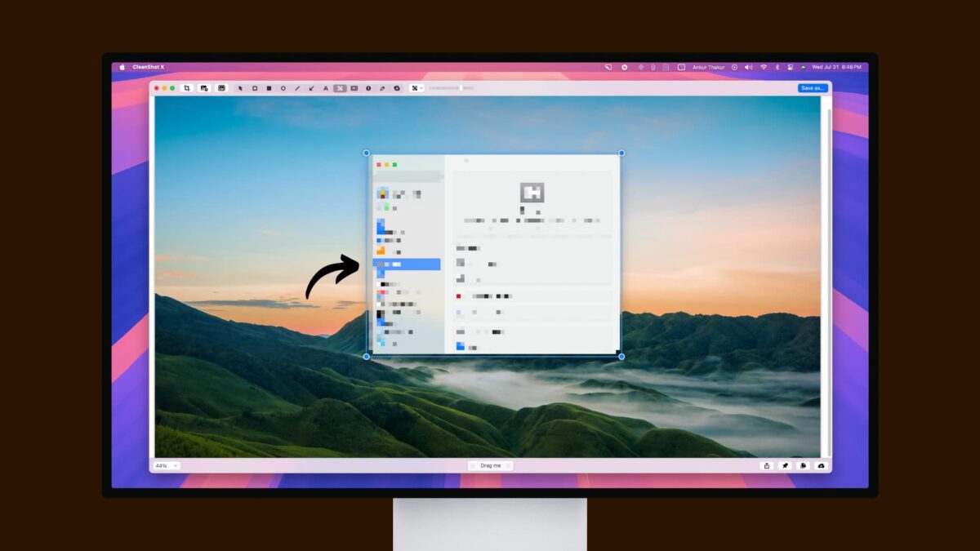Select the line tool

click(297, 88)
